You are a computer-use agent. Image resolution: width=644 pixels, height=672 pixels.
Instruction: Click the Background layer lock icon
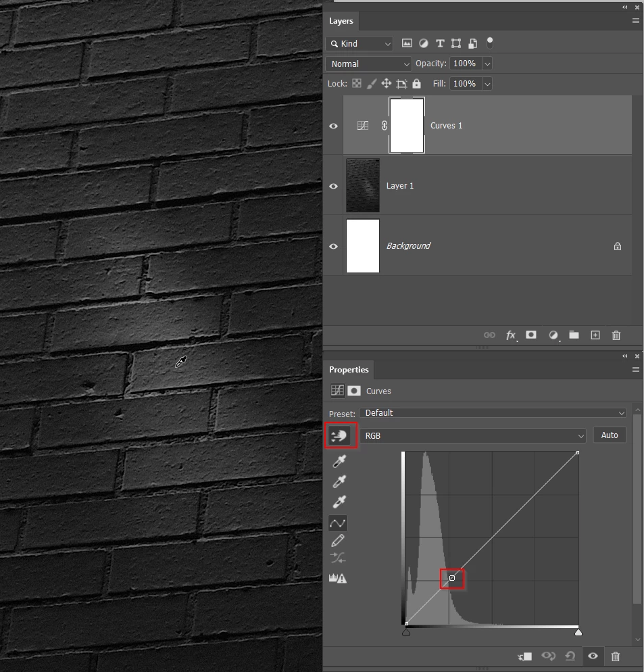(618, 246)
